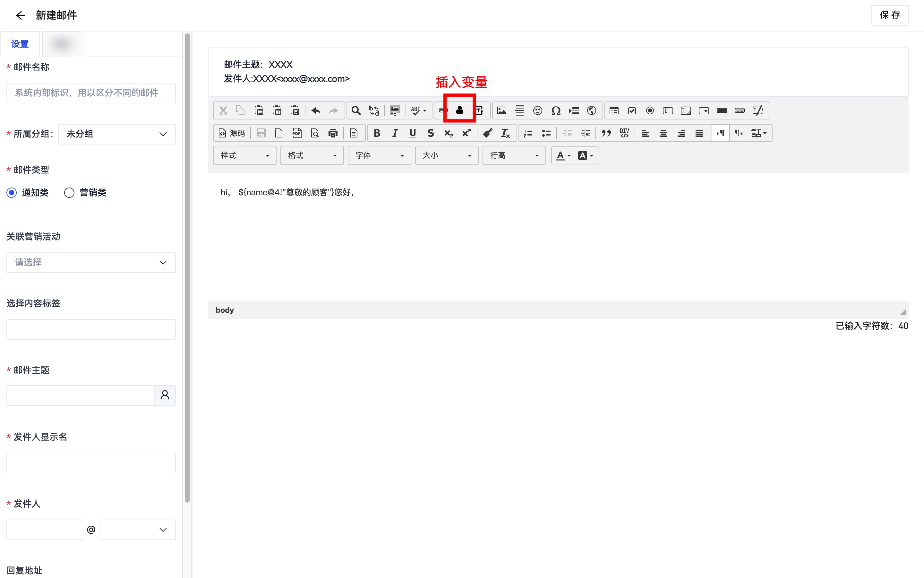Toggle underline formatting

pyautogui.click(x=413, y=133)
